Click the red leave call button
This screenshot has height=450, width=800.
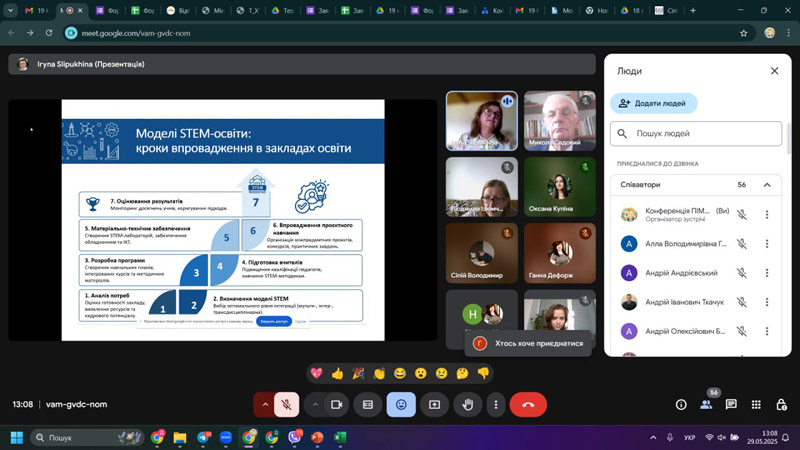pos(528,404)
